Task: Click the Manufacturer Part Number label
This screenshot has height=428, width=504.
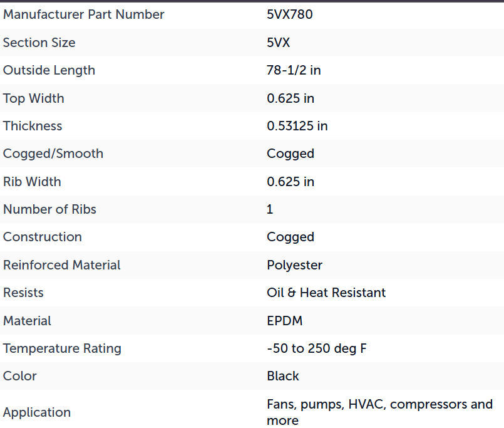Action: pos(83,14)
